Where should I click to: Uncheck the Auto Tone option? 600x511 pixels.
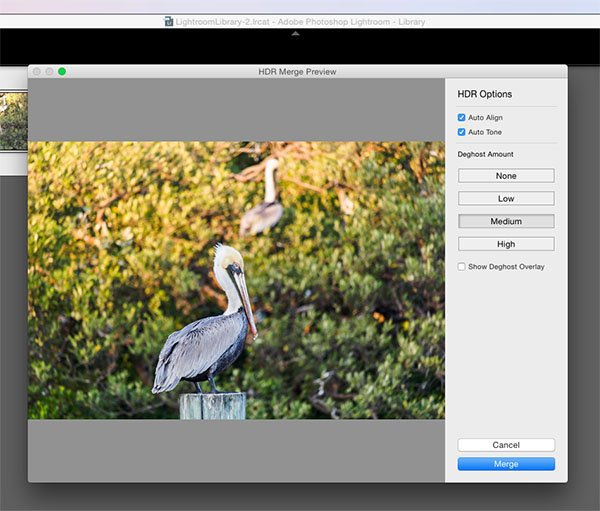click(x=462, y=132)
